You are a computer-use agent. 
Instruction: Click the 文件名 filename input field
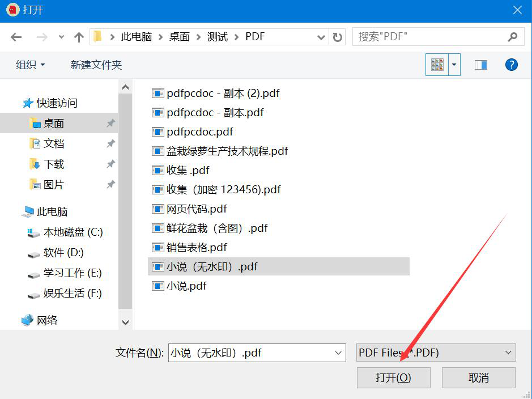tap(257, 353)
